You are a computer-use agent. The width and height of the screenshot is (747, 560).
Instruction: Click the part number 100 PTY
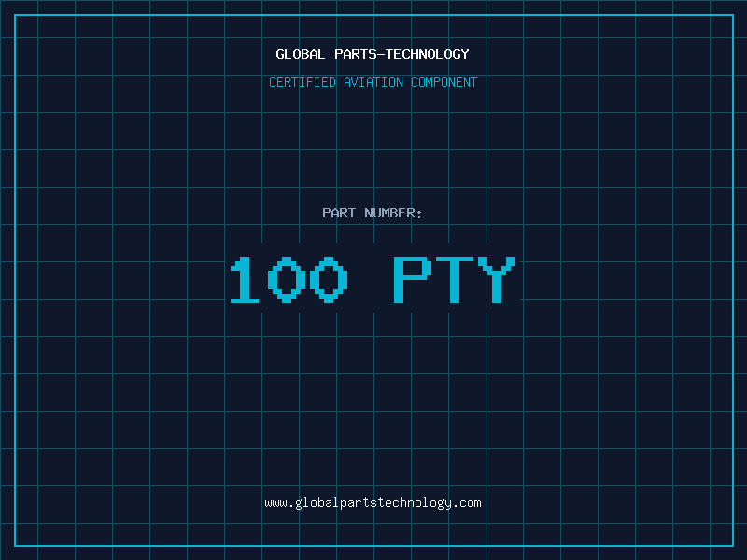[x=373, y=279]
